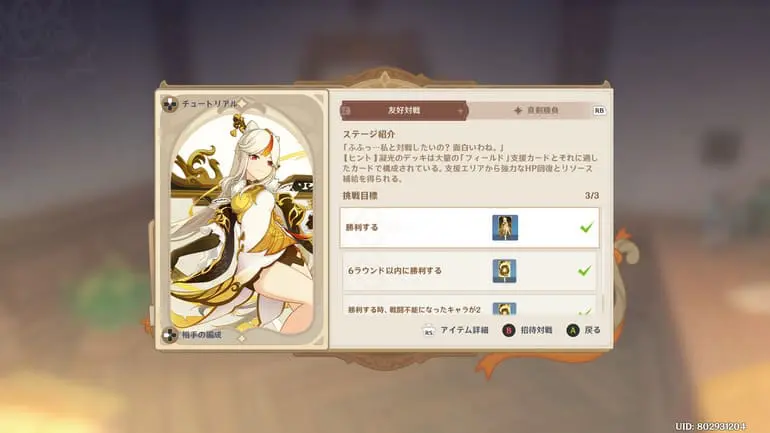The image size is (770, 433).
Task: Click the RS stick icon near アイテム詳細
Action: pos(429,331)
